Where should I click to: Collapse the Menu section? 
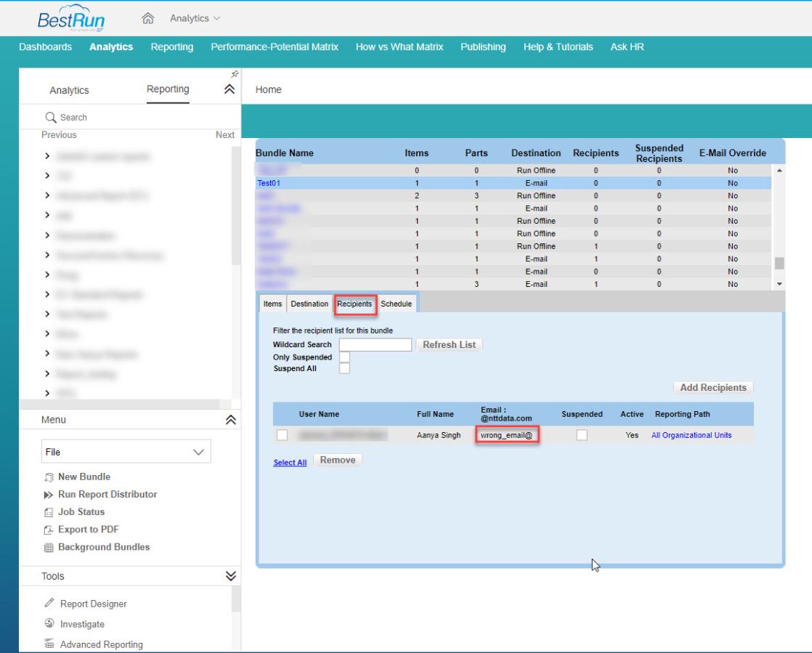pos(231,419)
